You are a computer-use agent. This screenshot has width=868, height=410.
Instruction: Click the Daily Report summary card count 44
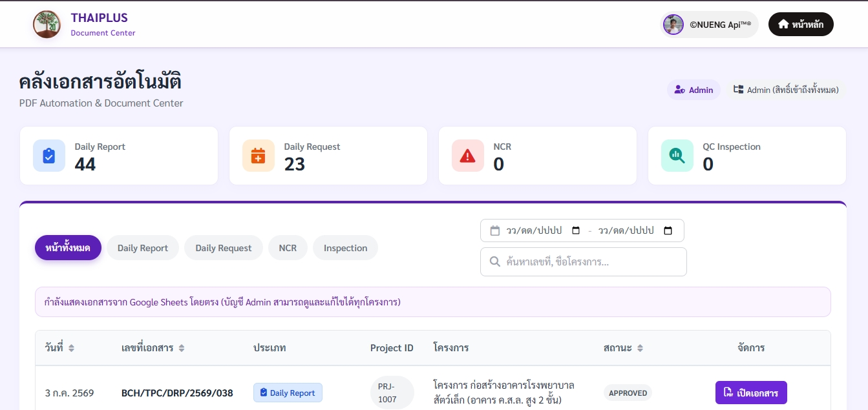[85, 165]
